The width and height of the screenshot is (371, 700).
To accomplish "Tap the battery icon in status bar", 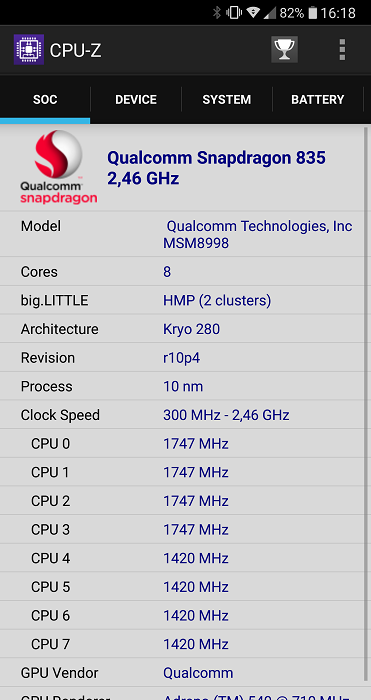I will pyautogui.click(x=313, y=13).
